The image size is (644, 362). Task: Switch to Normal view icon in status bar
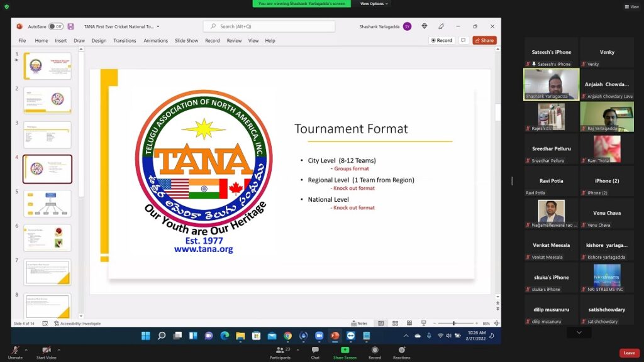(x=380, y=324)
